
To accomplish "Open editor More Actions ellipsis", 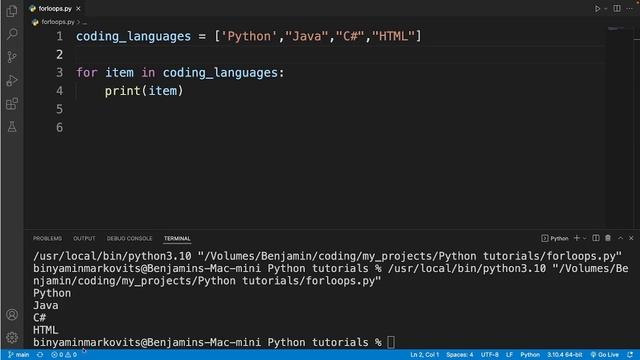I will pyautogui.click(x=630, y=9).
